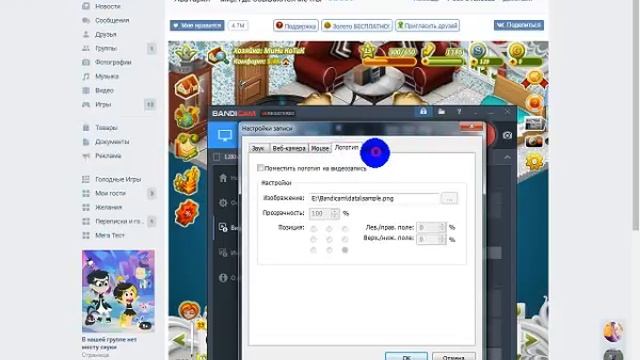The height and width of the screenshot is (360, 640).
Task: Click VK Новости sidebar icon
Action: click(x=86, y=6)
